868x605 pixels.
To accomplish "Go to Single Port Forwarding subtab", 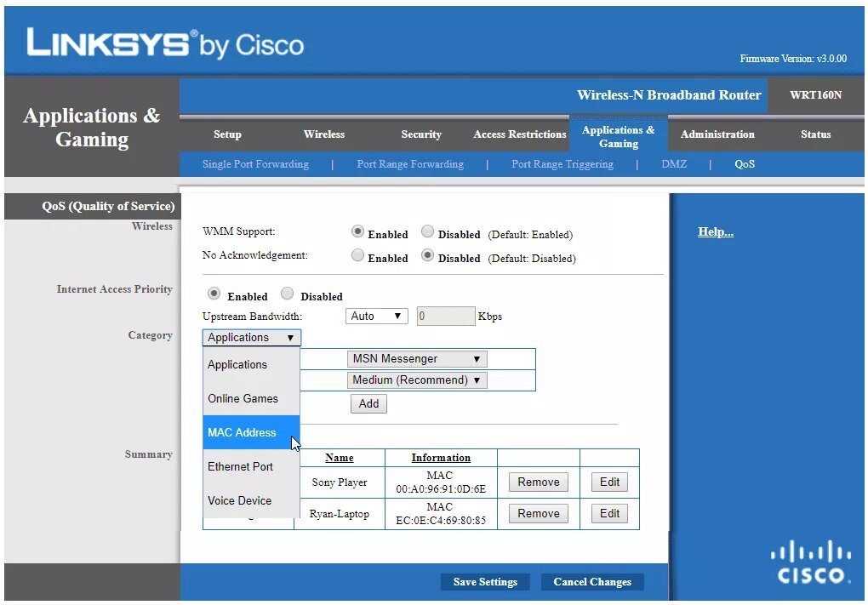I will coord(256,164).
